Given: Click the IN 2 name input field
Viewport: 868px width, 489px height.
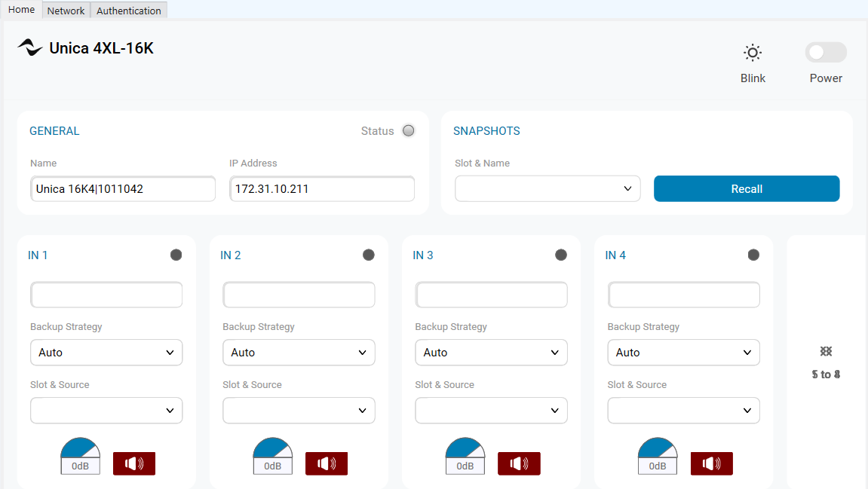Looking at the screenshot, I should click(x=299, y=295).
